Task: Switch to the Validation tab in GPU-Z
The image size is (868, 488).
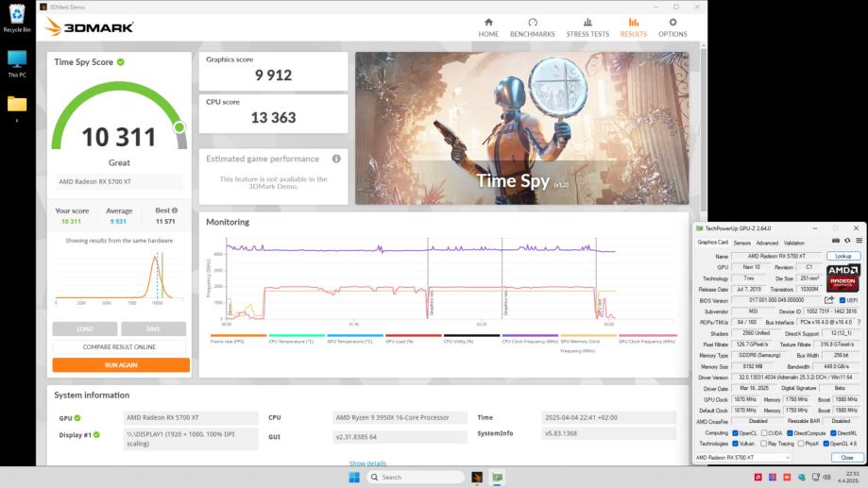Action: 793,243
